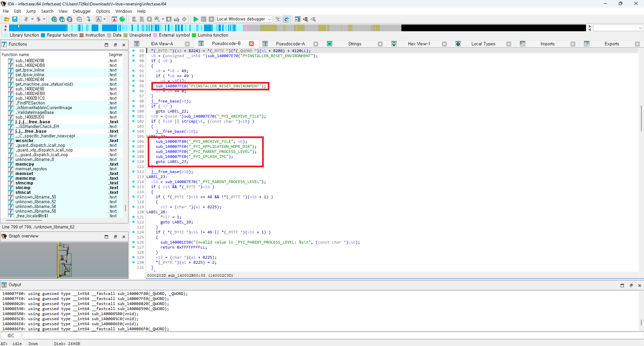Switch to the Imports tab
The width and height of the screenshot is (644, 346).
tap(547, 44)
